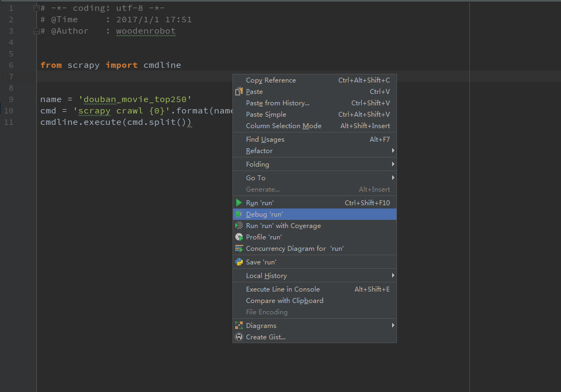Viewport: 561px width, 392px height.
Task: Choose Copy Reference from the context menu
Action: coord(271,80)
